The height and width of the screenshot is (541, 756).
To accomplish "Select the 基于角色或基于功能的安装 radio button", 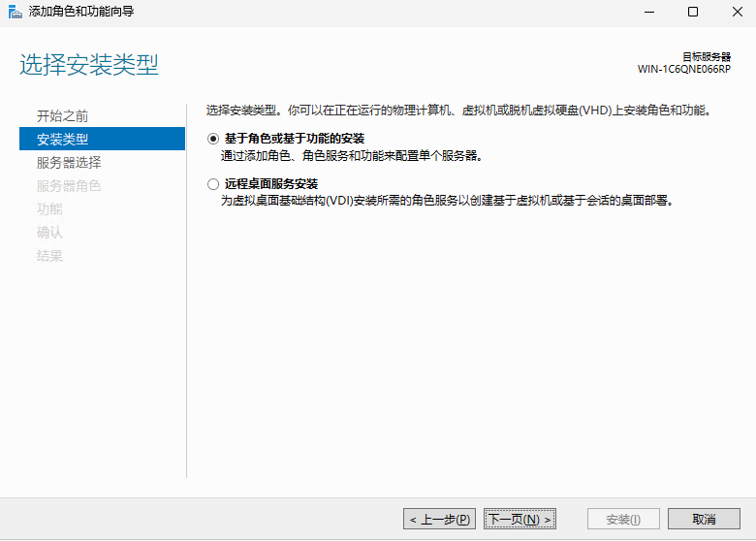I will (213, 139).
